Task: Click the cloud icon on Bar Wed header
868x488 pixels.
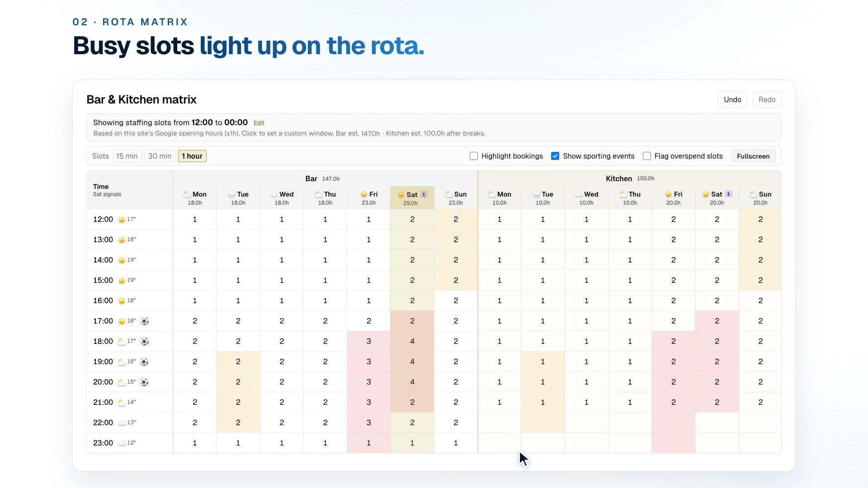Action: [x=274, y=194]
